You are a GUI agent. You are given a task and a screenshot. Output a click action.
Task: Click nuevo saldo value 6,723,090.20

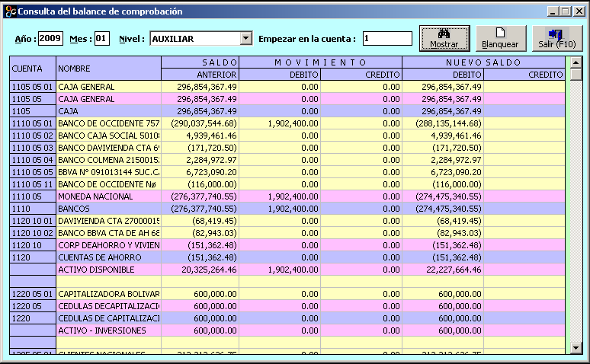(443, 172)
